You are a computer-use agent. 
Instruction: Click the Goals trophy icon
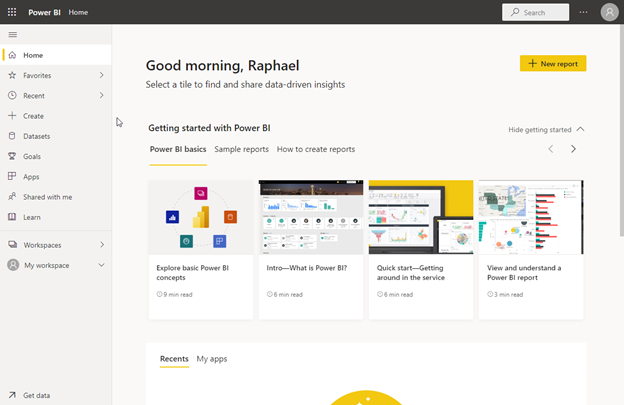click(x=12, y=156)
